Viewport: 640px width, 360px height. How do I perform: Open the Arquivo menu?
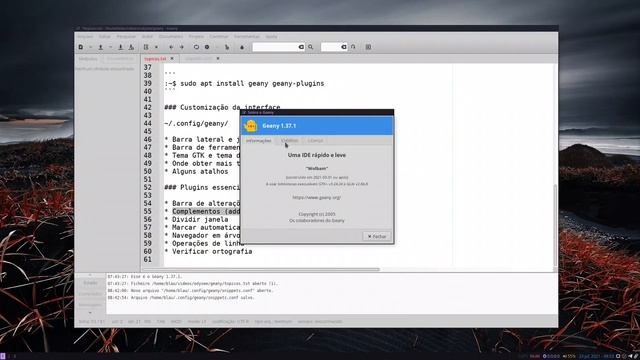(85, 37)
